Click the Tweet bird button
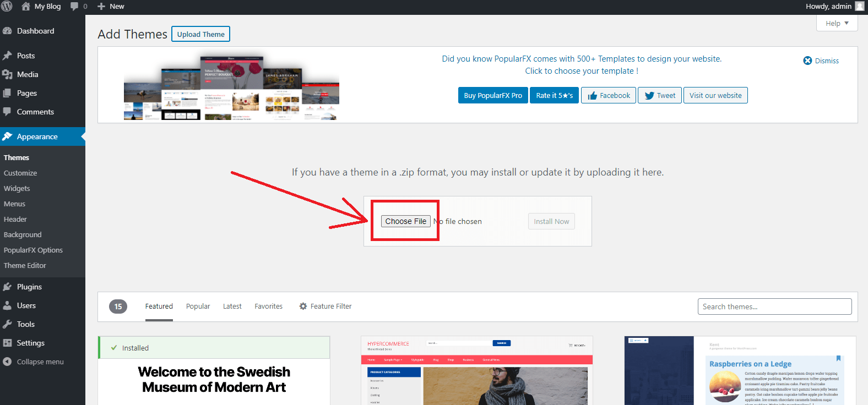Screen dimensions: 868x405 (659, 95)
